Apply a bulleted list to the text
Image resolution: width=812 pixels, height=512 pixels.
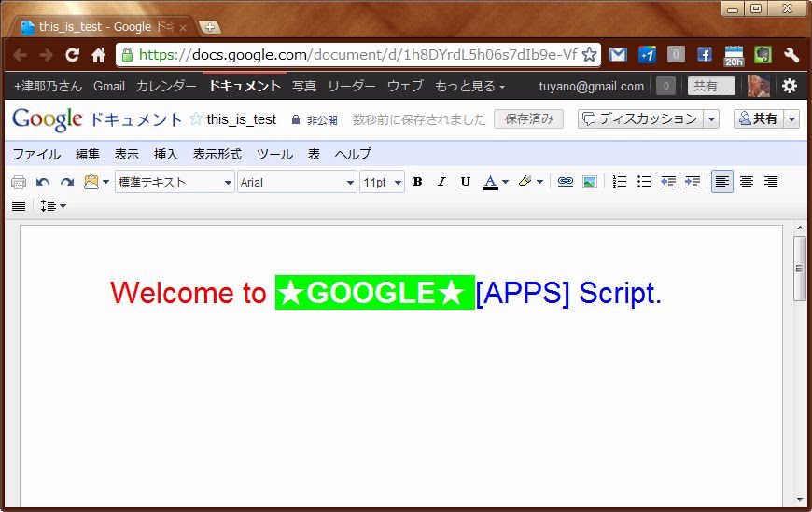(x=643, y=182)
